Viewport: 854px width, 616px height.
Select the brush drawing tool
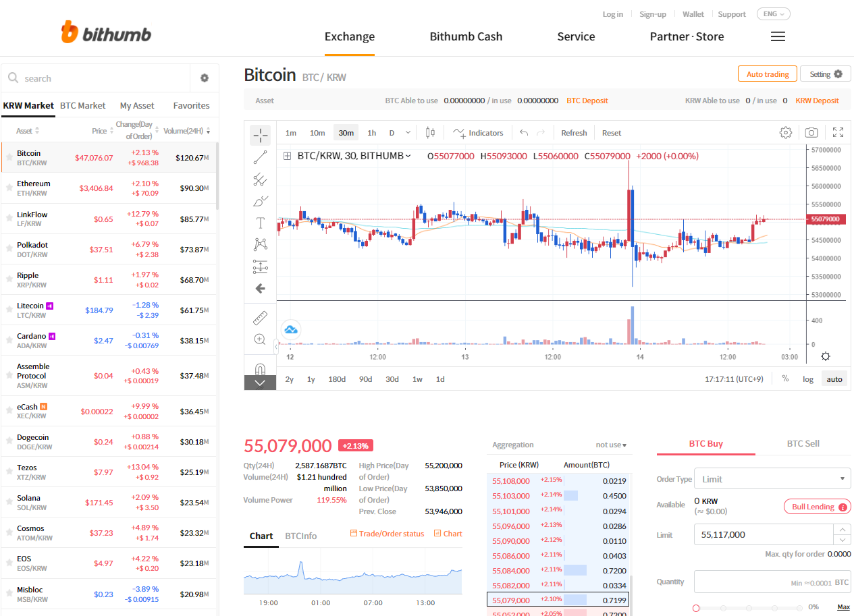[260, 201]
